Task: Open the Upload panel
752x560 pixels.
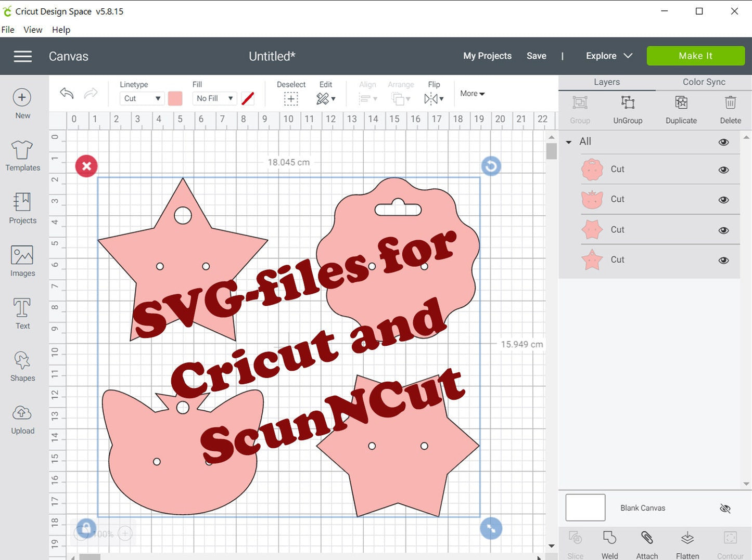Action: pyautogui.click(x=22, y=419)
